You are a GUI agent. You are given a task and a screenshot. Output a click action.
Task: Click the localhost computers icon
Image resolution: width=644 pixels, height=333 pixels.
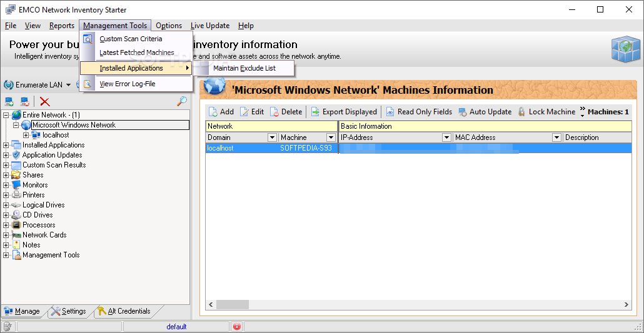pos(36,135)
